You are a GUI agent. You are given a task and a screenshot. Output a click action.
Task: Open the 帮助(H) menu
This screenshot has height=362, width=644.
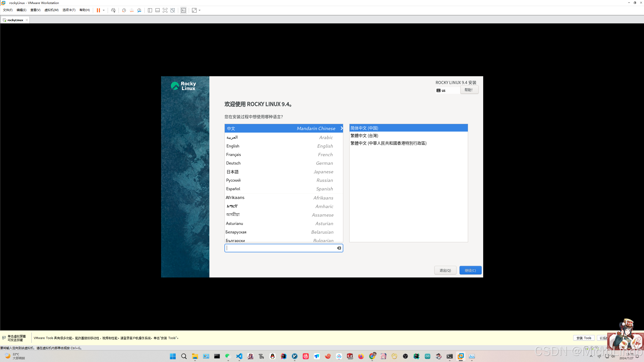point(85,10)
